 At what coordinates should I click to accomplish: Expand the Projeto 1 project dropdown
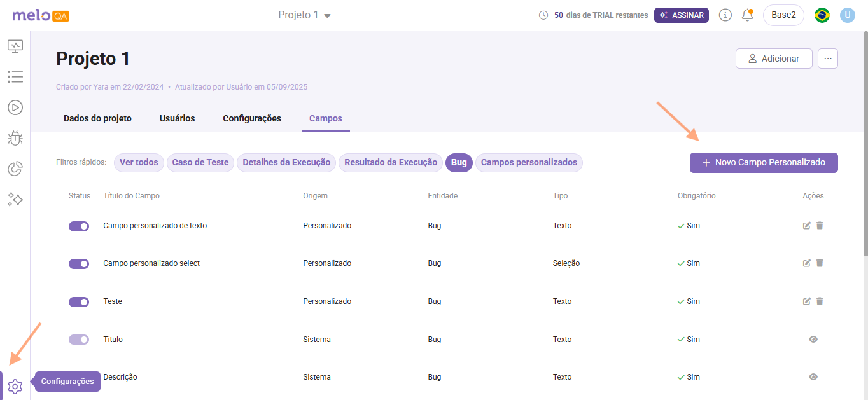[x=305, y=15]
